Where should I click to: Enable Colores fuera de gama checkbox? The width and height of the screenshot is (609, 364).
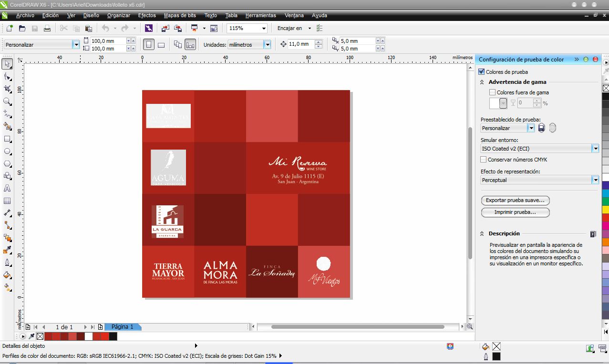493,92
